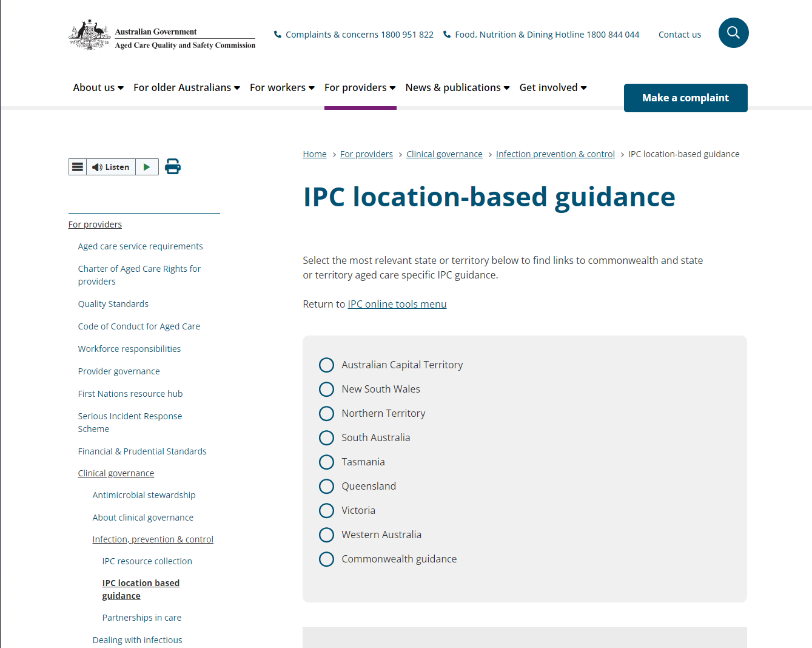The width and height of the screenshot is (812, 648).
Task: Open Infection prevention & control breadcrumb
Action: (555, 154)
